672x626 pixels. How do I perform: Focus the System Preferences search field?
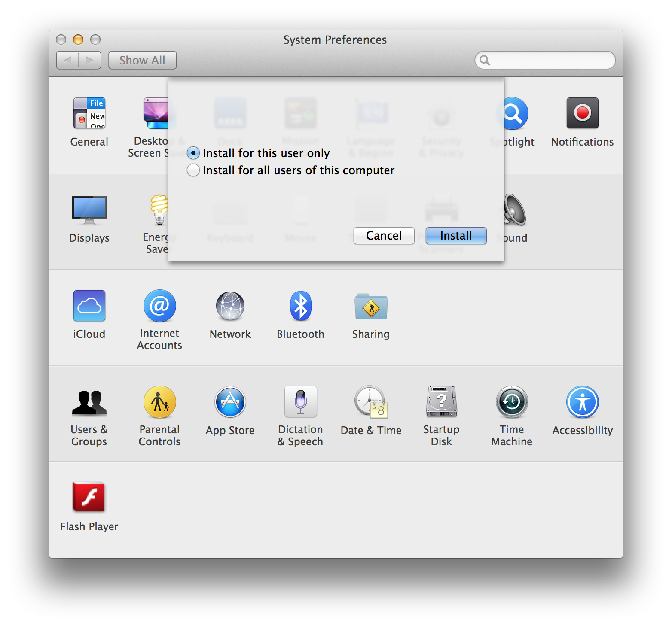(545, 60)
